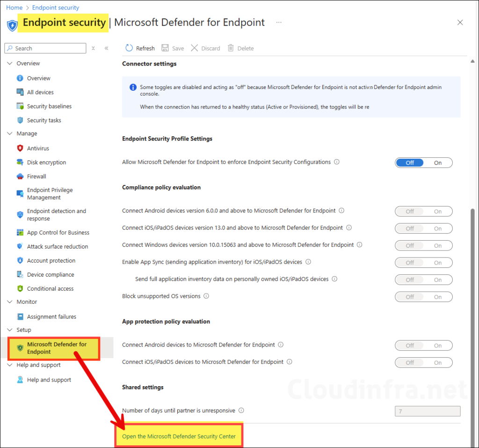Click Endpoint detection and response icon

[20, 215]
